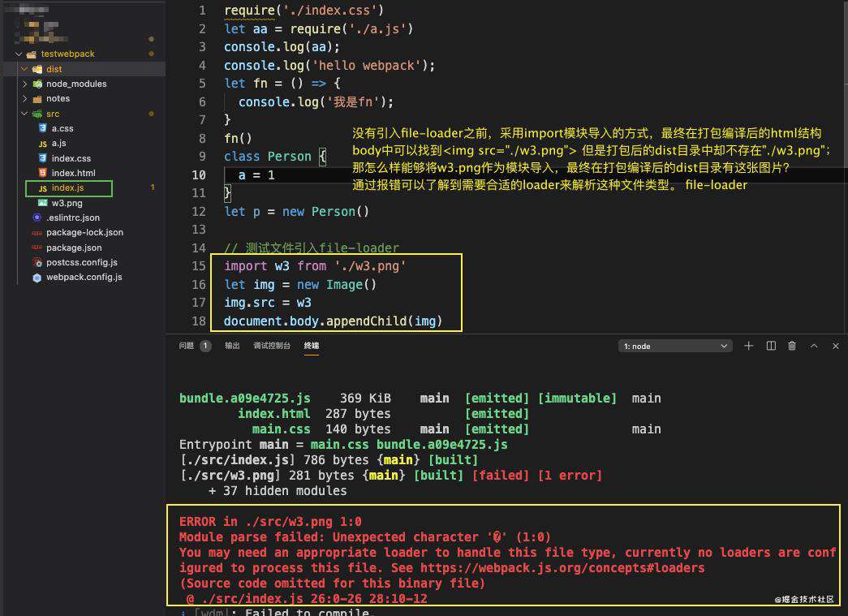The image size is (848, 616).
Task: Kill terminal with the trash icon
Action: click(792, 346)
